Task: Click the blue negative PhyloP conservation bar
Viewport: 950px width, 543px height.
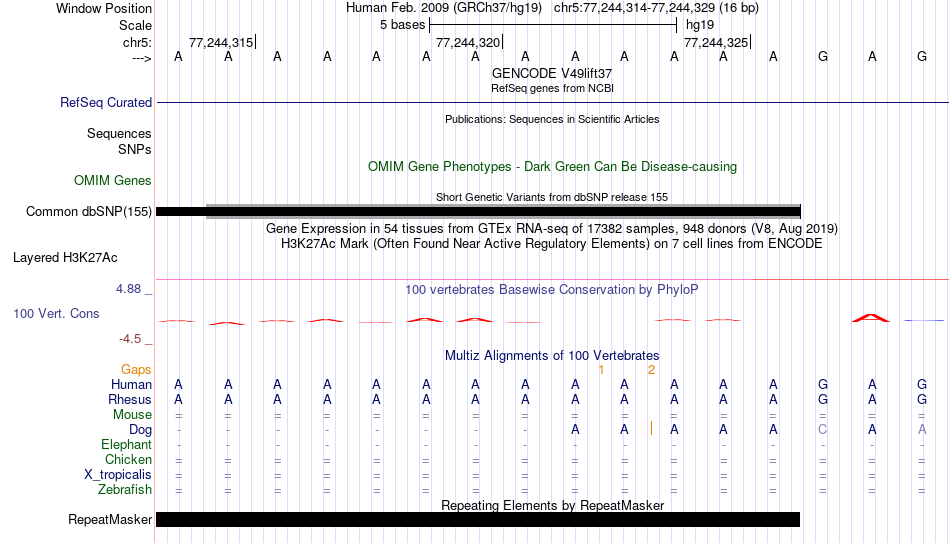Action: (923, 320)
